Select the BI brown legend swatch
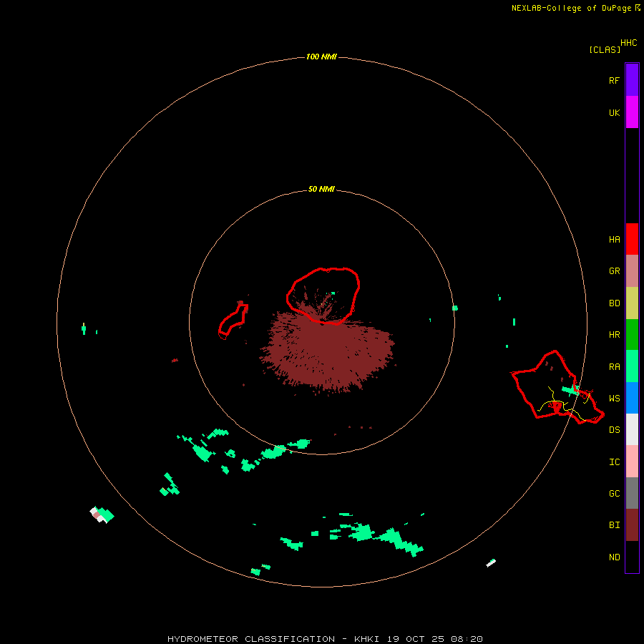 [x=632, y=525]
